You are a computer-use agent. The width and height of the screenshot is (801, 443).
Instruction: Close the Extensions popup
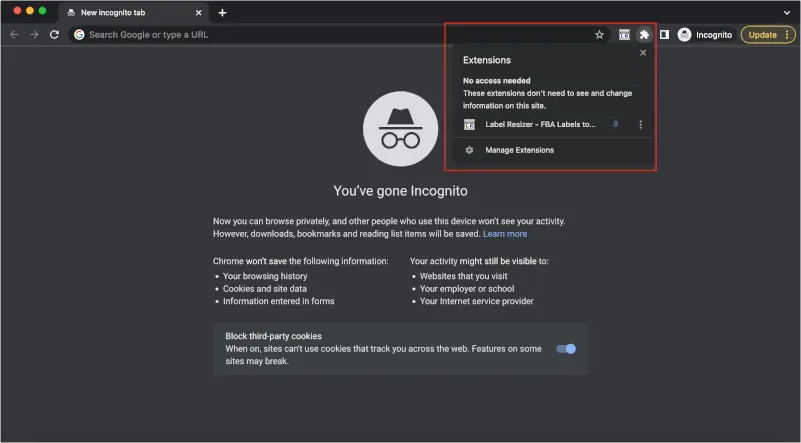pos(643,53)
